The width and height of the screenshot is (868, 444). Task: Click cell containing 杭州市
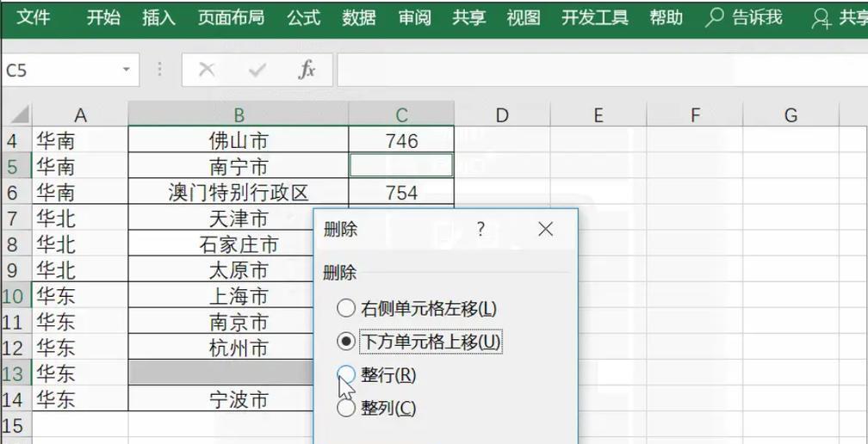[x=221, y=348]
